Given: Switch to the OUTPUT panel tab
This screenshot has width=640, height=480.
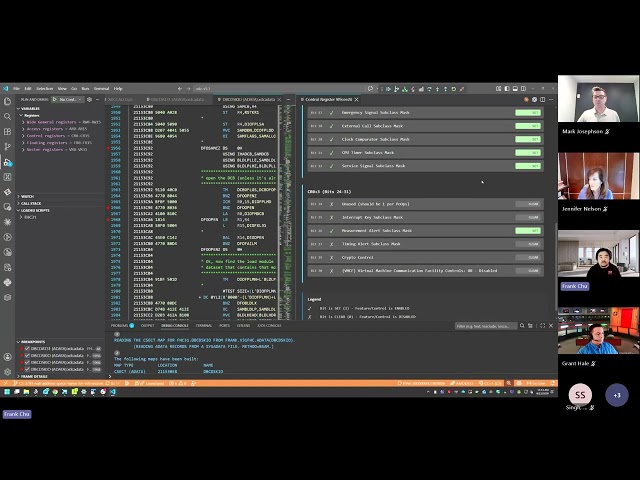Looking at the screenshot, I should coord(147,326).
